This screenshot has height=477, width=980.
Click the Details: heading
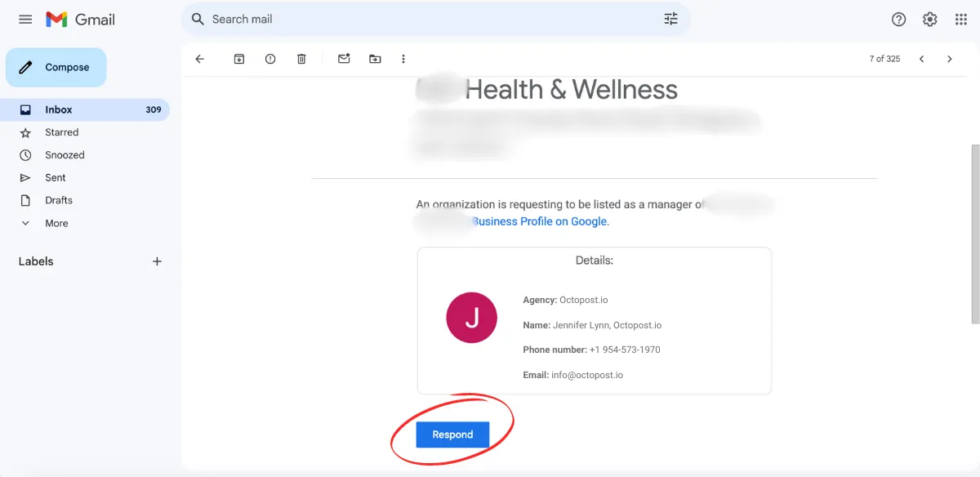pyautogui.click(x=595, y=261)
